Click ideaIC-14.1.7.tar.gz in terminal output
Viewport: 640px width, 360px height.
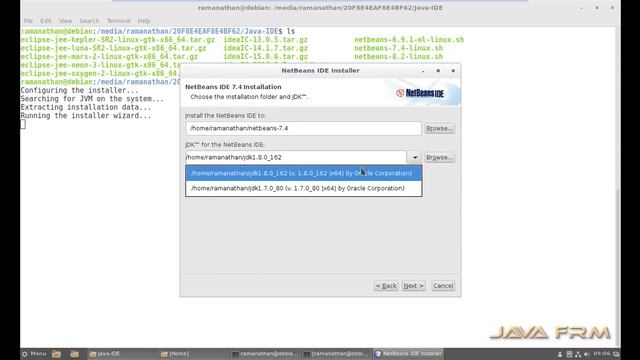click(265, 48)
